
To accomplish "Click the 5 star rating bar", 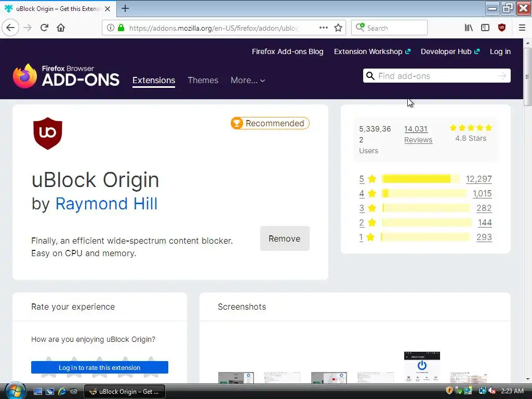I will (x=421, y=179).
